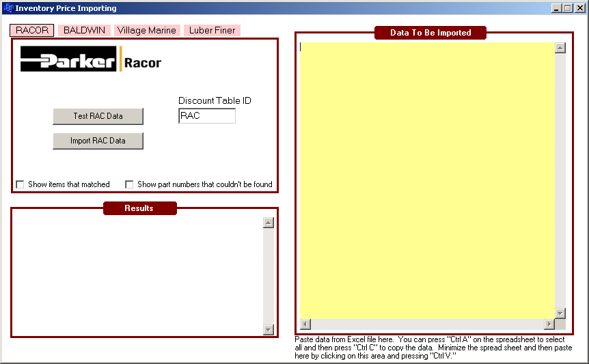This screenshot has height=364, width=589.
Task: Select the Village Marine tab
Action: (x=146, y=31)
